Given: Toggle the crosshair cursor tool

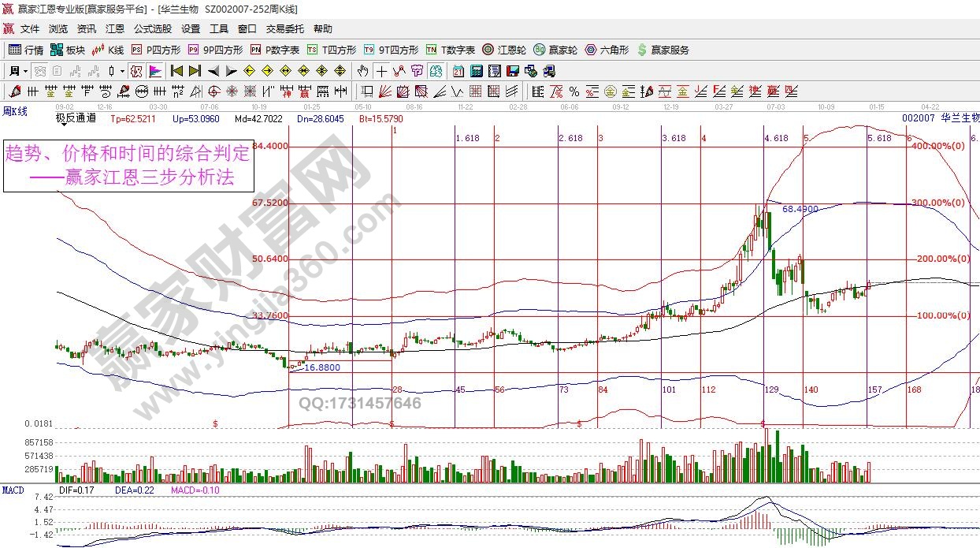Looking at the screenshot, I should [x=382, y=71].
